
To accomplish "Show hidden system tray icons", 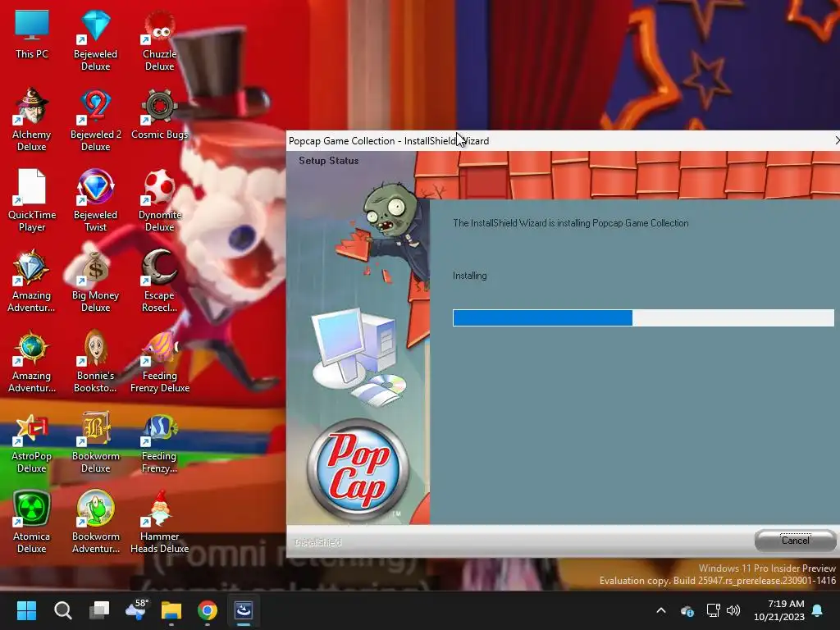I will (661, 610).
